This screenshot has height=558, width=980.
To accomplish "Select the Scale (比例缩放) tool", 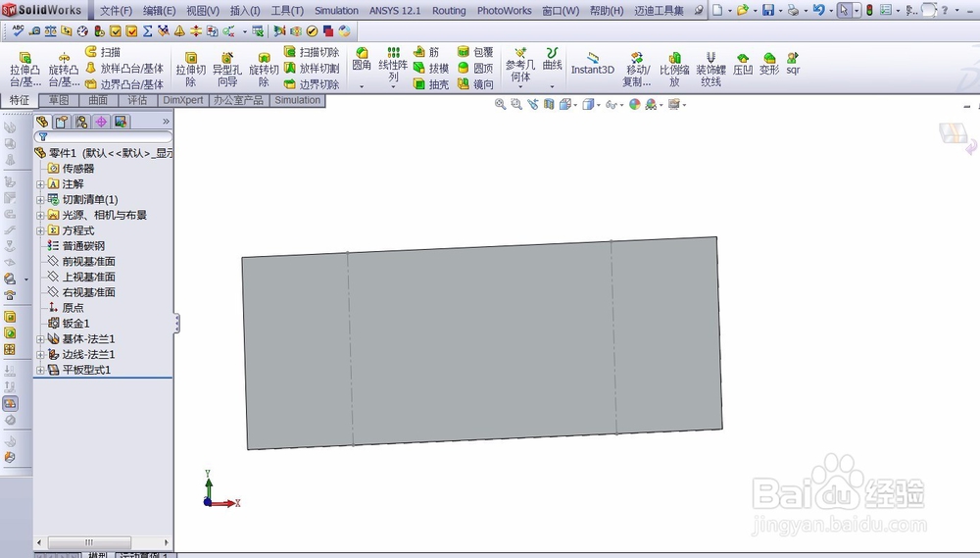I will tap(674, 70).
